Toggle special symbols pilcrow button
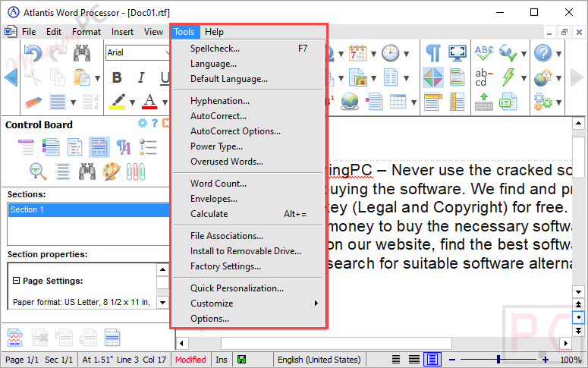The height and width of the screenshot is (368, 588). (x=433, y=53)
